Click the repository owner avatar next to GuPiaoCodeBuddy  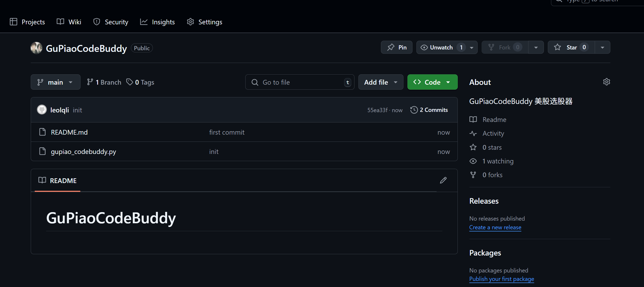pyautogui.click(x=36, y=48)
